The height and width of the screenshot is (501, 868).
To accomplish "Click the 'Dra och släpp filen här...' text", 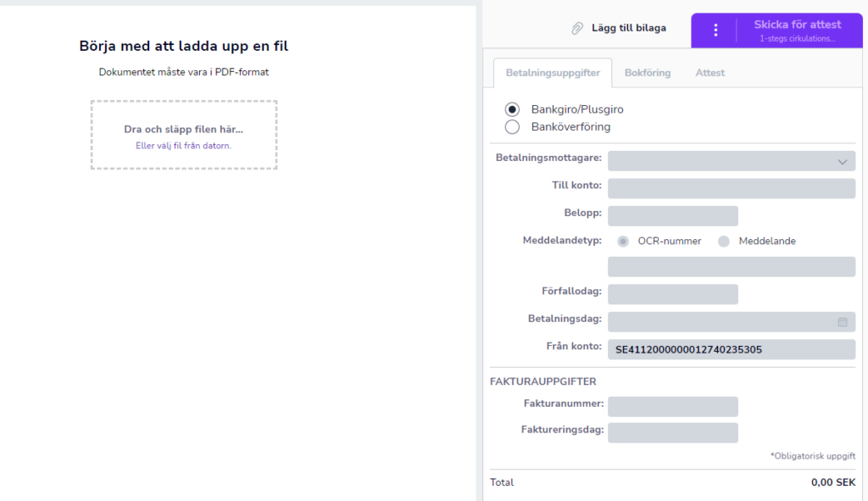I will [x=183, y=130].
